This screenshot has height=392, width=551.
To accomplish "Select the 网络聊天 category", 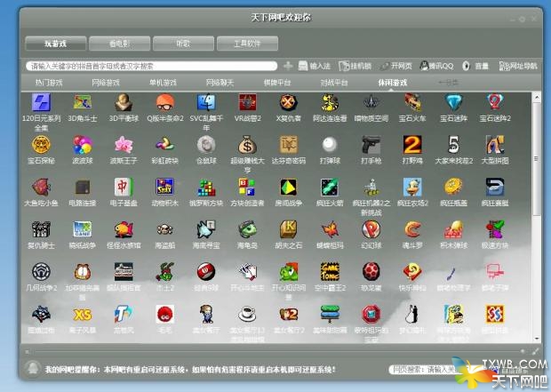I will pyautogui.click(x=220, y=83).
